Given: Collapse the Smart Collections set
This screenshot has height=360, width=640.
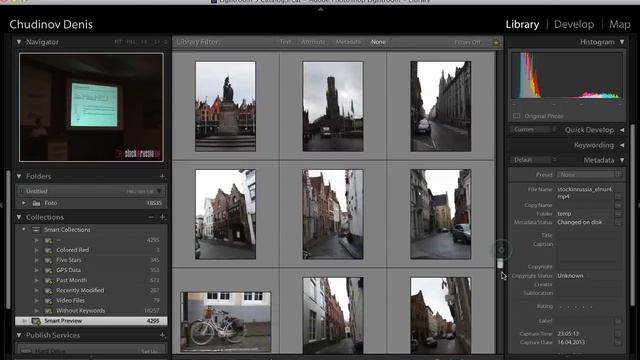Looking at the screenshot, I should point(24,229).
